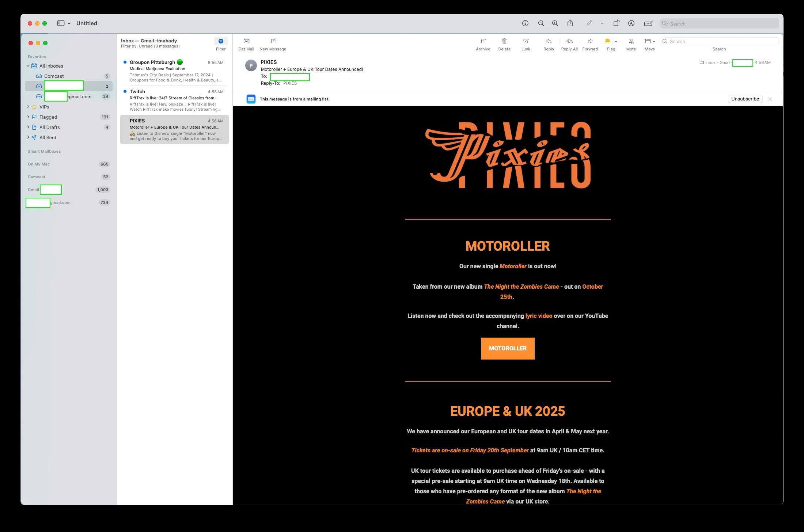
Task: Show the Markup toolbar in Preview
Action: tap(631, 23)
